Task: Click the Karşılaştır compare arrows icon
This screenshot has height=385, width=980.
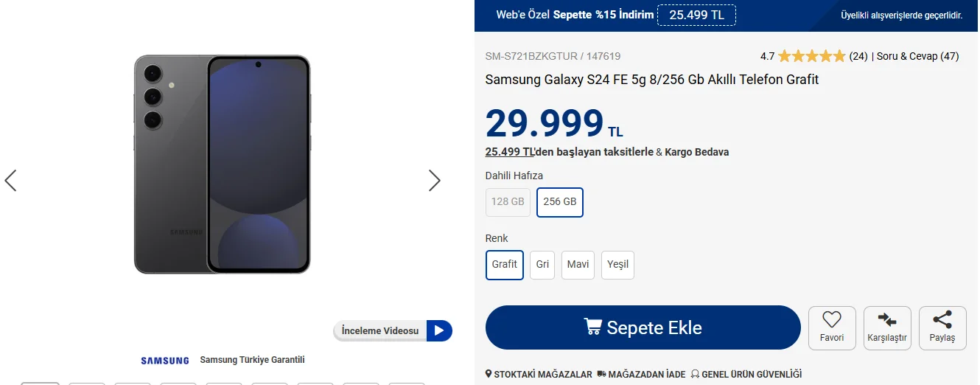Action: coord(887,327)
